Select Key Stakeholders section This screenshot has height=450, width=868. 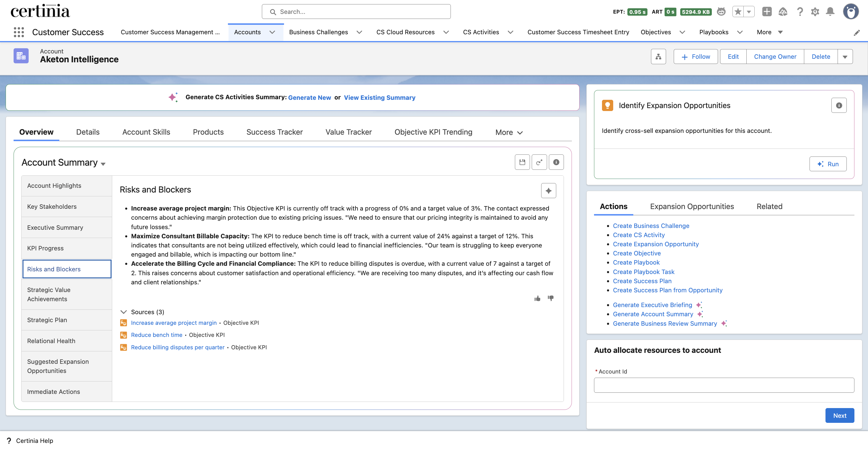(x=66, y=207)
